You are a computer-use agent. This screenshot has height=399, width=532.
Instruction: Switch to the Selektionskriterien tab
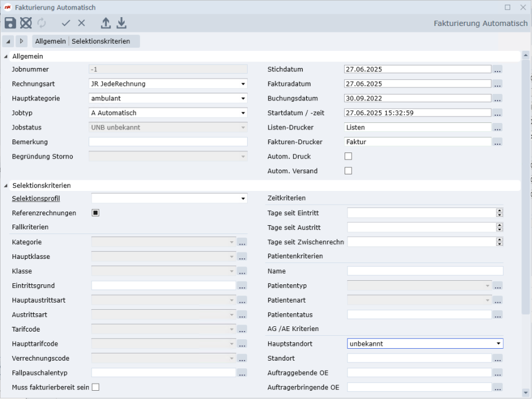[100, 41]
